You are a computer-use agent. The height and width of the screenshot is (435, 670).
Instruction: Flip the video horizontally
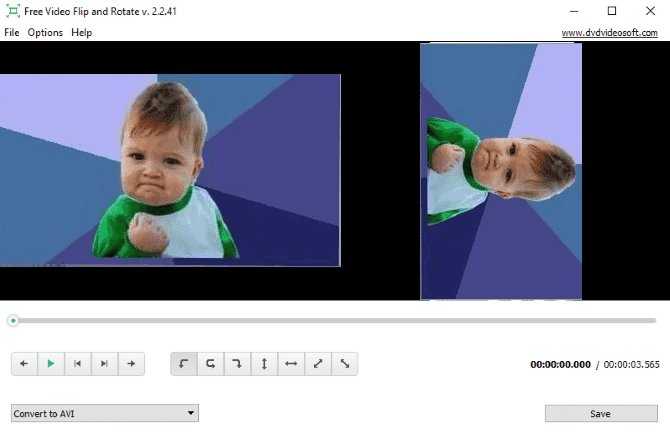pyautogui.click(x=291, y=364)
